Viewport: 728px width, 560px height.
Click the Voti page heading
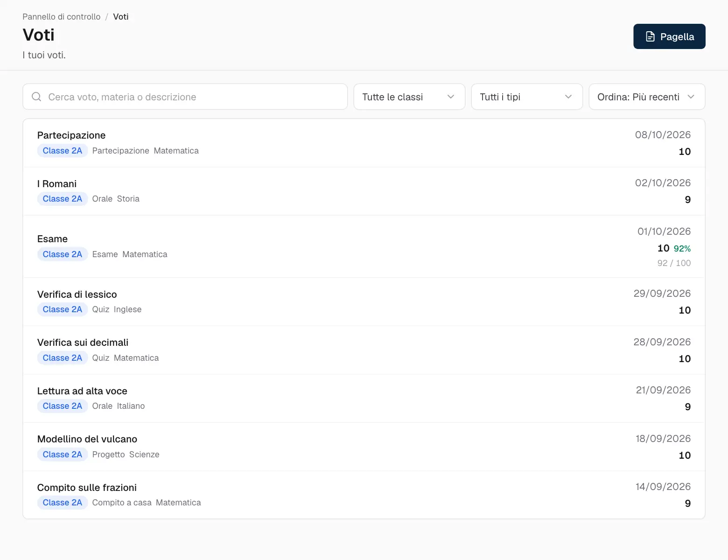click(39, 35)
